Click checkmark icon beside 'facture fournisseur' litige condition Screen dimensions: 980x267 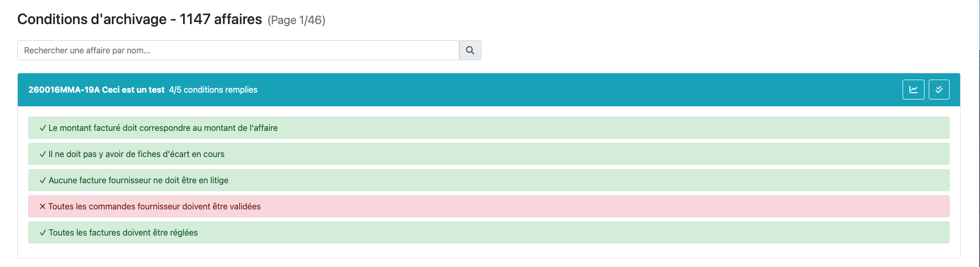(x=43, y=181)
